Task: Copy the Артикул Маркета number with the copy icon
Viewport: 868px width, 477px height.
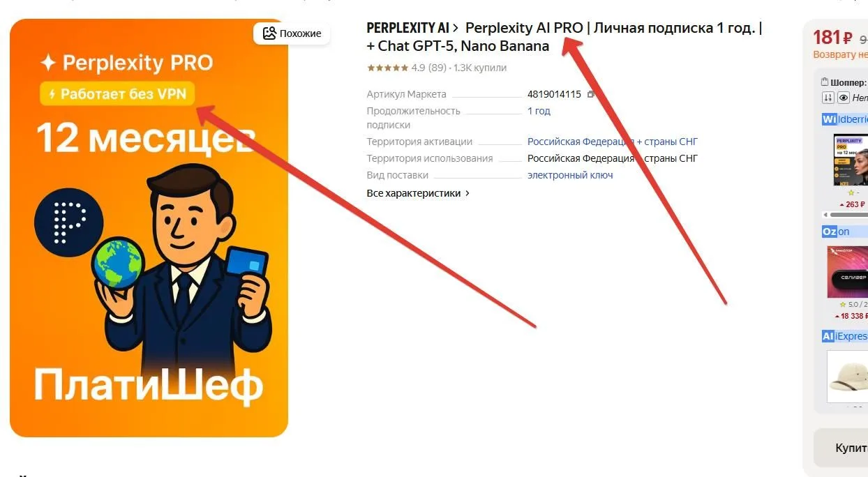Action: [591, 94]
